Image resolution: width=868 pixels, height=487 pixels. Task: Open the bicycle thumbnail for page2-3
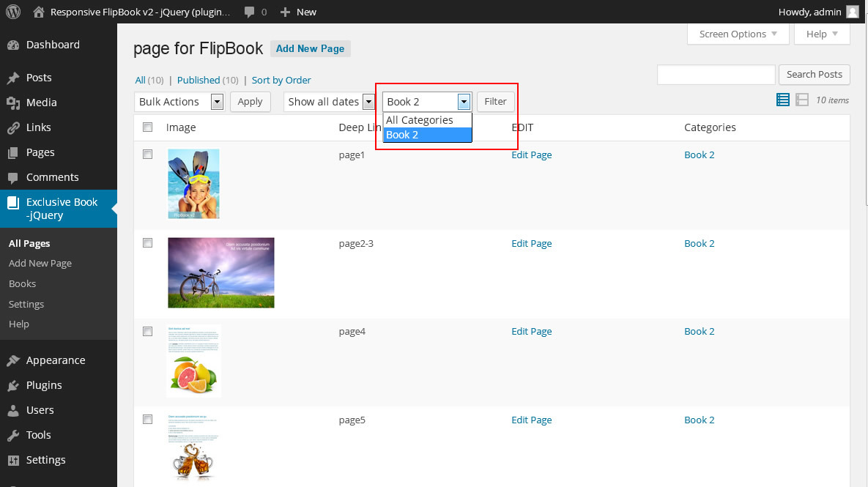(221, 273)
